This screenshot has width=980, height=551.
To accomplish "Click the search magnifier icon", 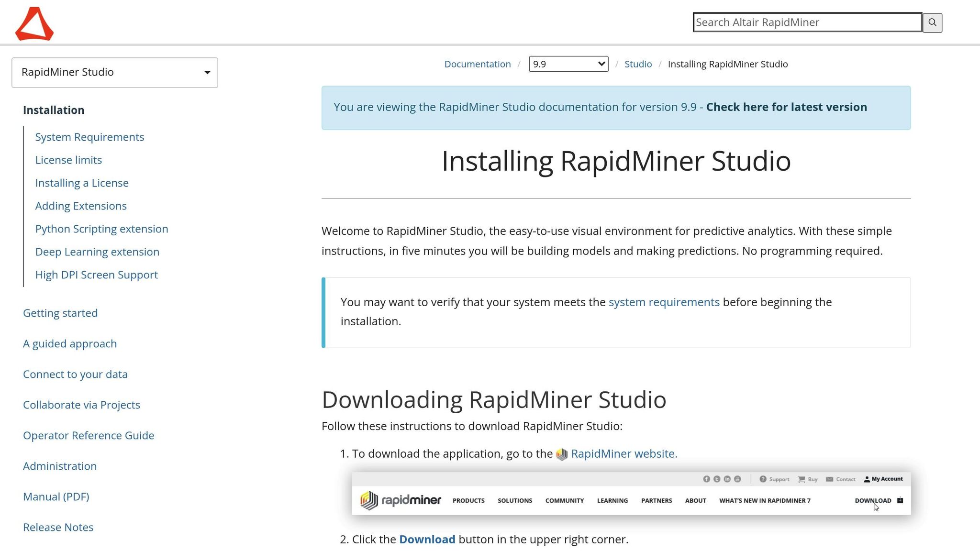I will (932, 22).
